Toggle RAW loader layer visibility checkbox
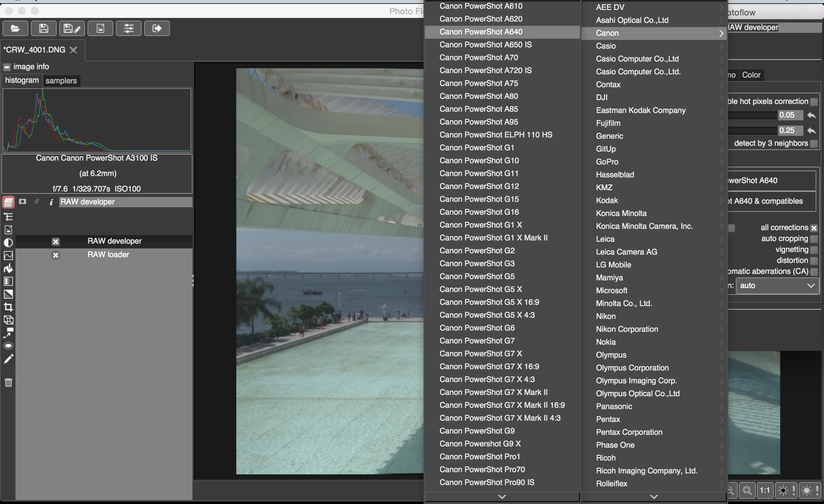 click(55, 255)
